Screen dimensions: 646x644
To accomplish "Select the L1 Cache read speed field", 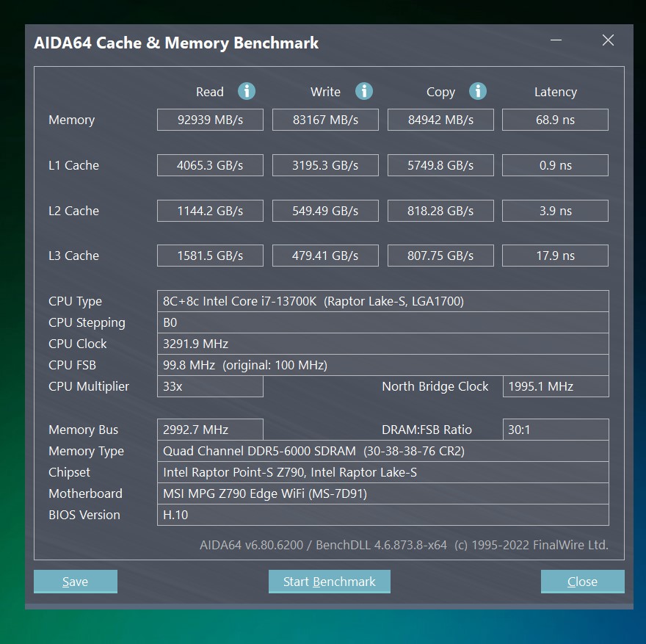I will click(x=210, y=164).
